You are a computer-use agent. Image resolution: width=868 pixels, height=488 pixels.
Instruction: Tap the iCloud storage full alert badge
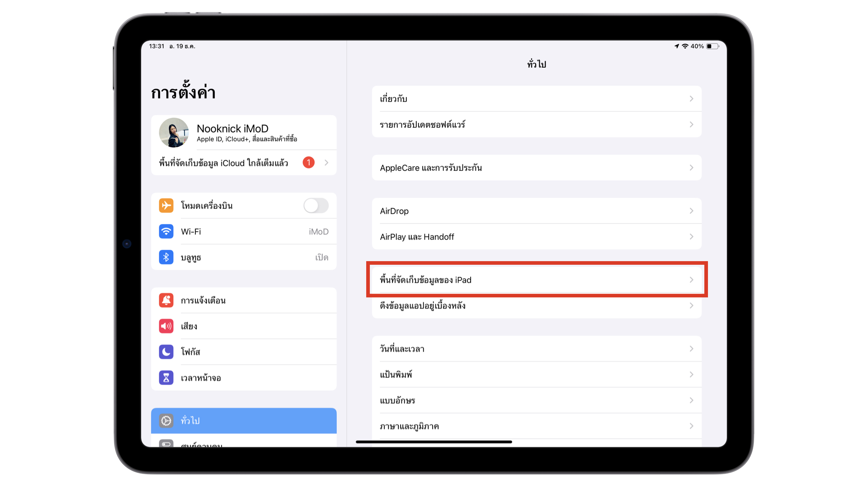click(308, 163)
